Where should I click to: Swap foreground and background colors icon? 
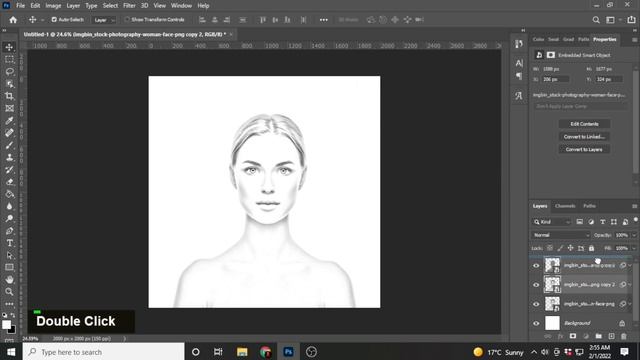[13, 315]
